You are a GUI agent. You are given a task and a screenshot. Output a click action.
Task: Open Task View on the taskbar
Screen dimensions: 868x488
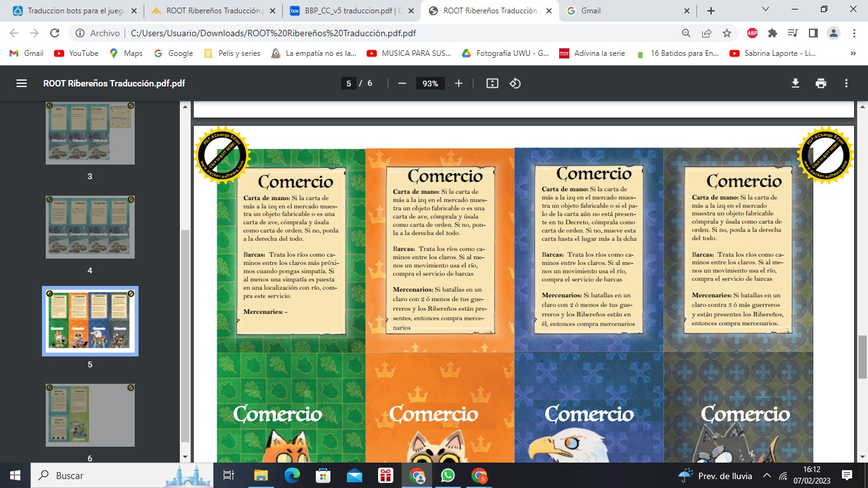click(229, 475)
